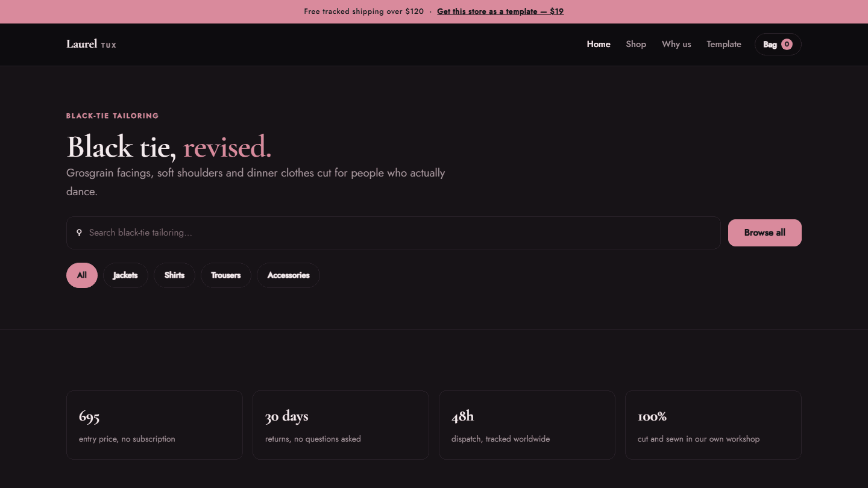Image resolution: width=868 pixels, height=488 pixels.
Task: Click the 695 entry price card
Action: (154, 425)
